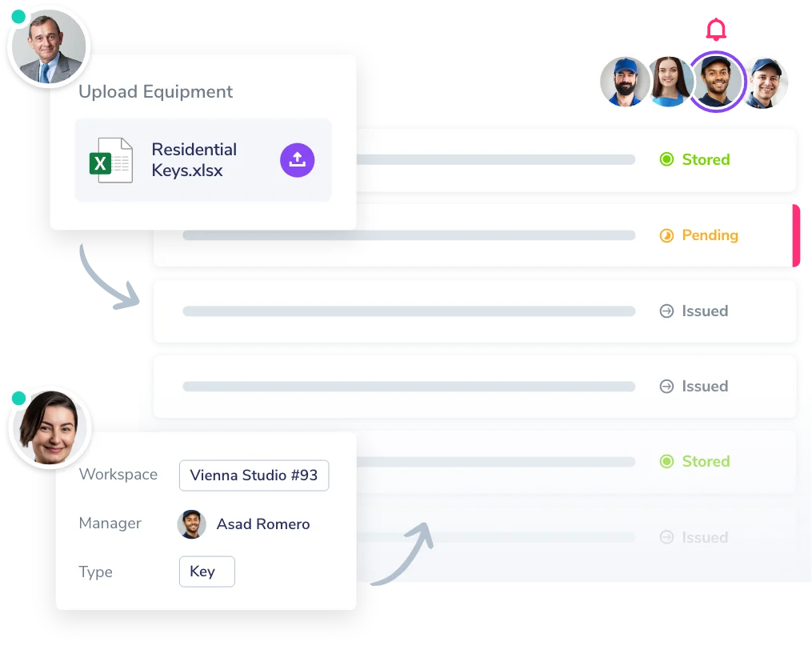
Task: Click the purple upload button
Action: [x=298, y=160]
